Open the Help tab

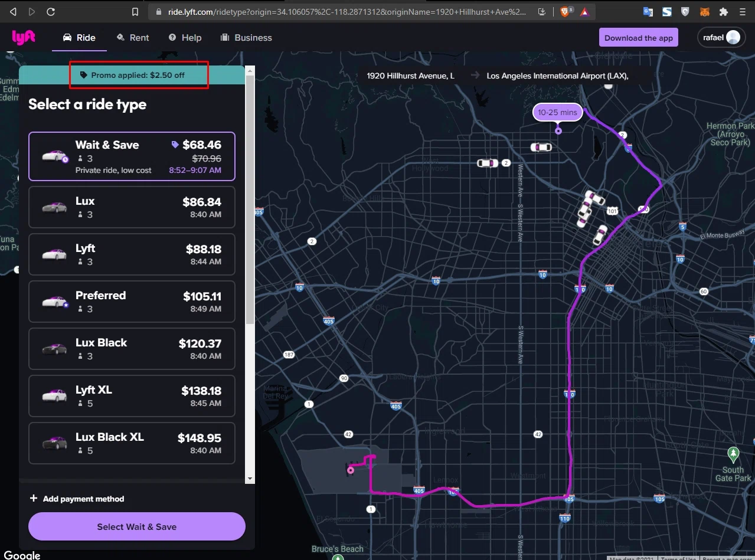tap(185, 38)
